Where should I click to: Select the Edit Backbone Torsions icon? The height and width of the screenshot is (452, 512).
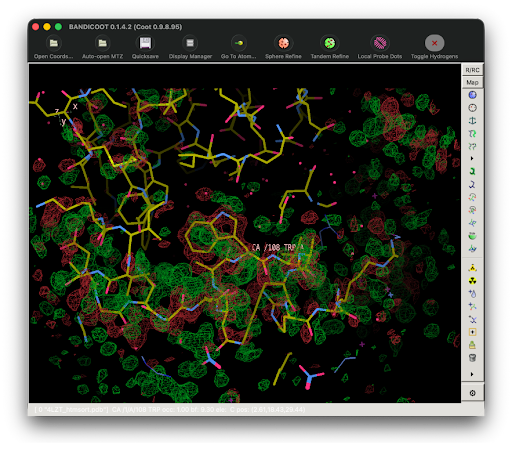pyautogui.click(x=472, y=248)
